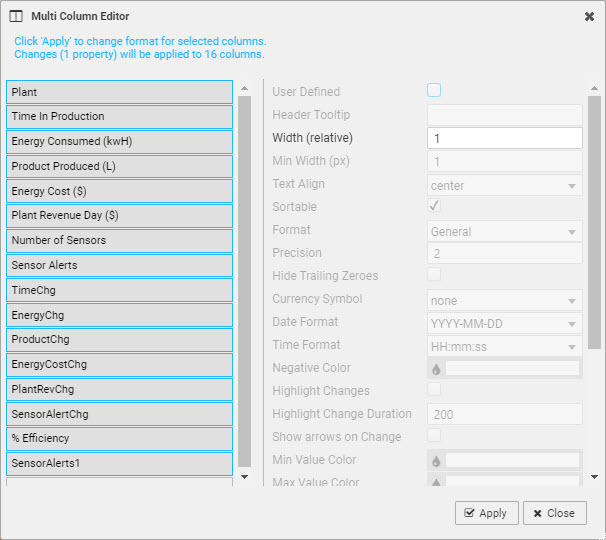Click the Width (relative) input field
This screenshot has height=540, width=606.
504,138
